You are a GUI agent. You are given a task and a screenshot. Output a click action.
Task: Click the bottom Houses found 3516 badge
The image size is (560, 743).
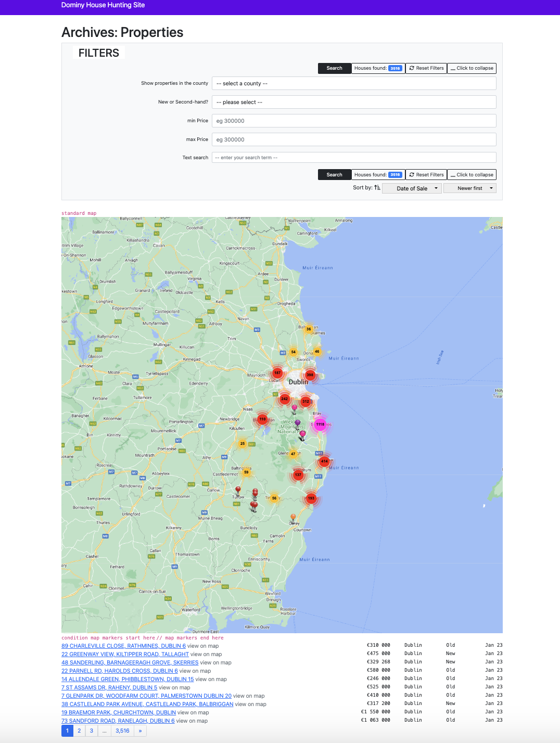(x=396, y=175)
